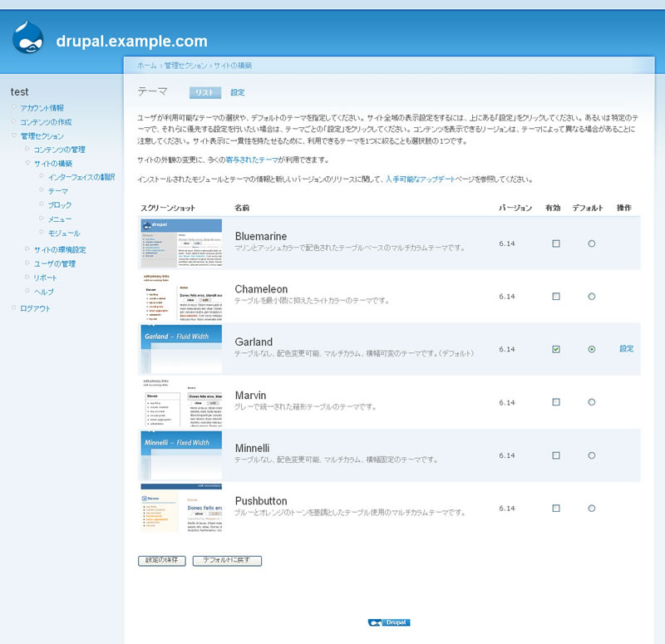Click the test username heading in the sidebar

[x=19, y=92]
